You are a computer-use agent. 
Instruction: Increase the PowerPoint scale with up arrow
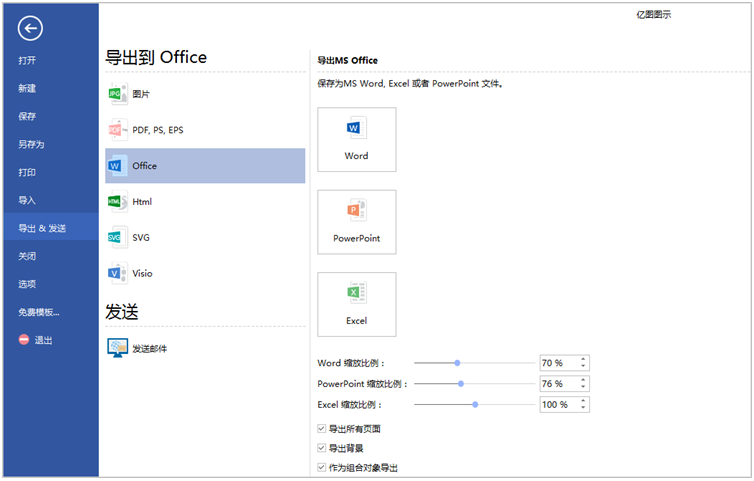(583, 380)
